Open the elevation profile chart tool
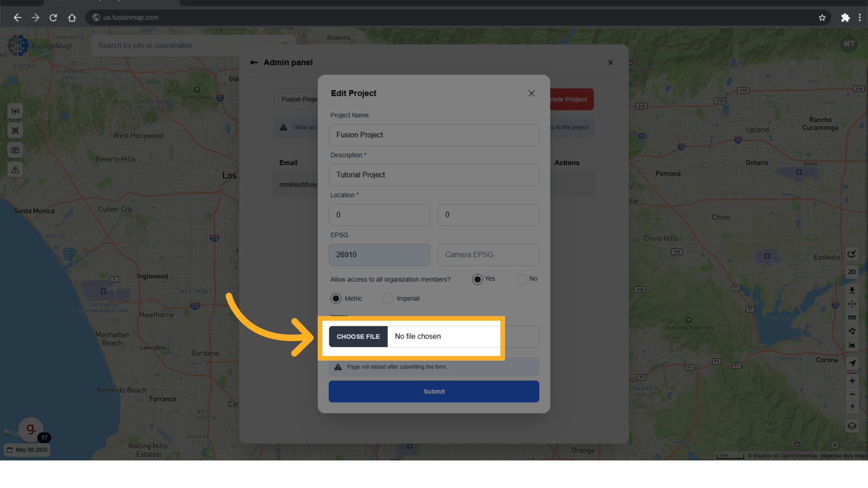This screenshot has width=868, height=488. (852, 345)
